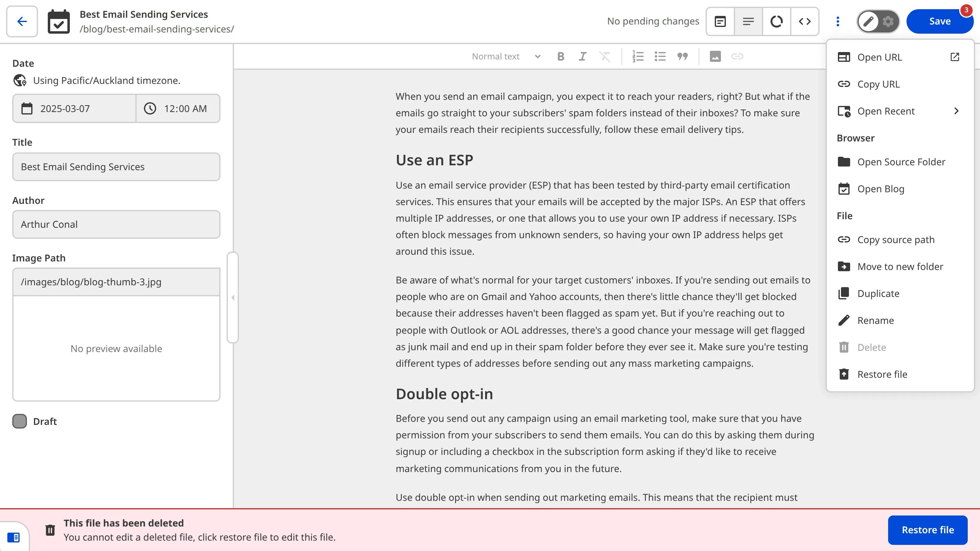Insert a bulleted list

tap(660, 56)
